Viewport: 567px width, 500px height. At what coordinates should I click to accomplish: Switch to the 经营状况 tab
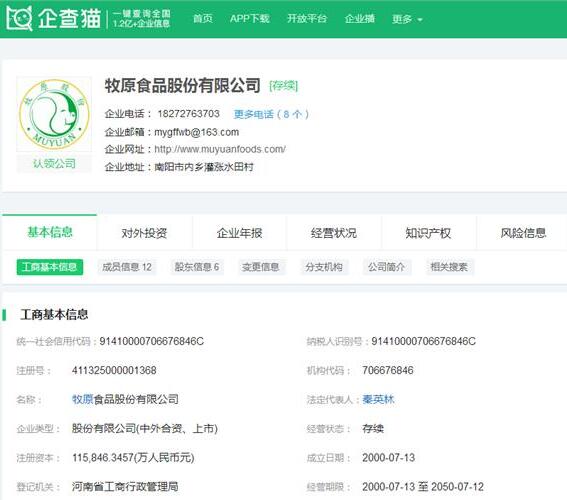(334, 233)
